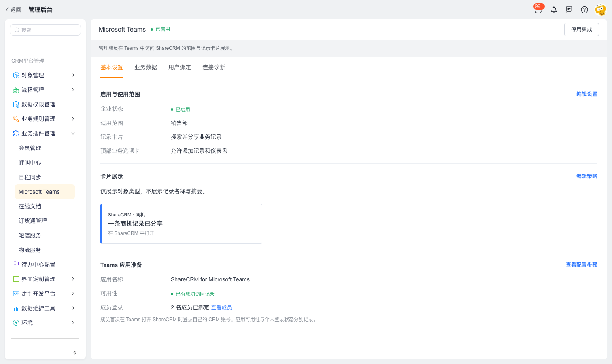This screenshot has width=612, height=364.
Task: Switch to 连接诊断 tab
Action: 214,67
